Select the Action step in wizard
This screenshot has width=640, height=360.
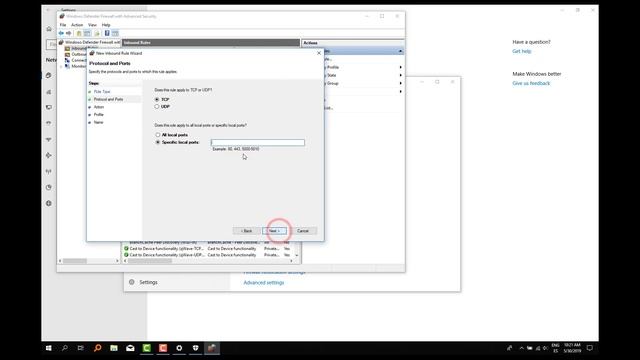[99, 107]
